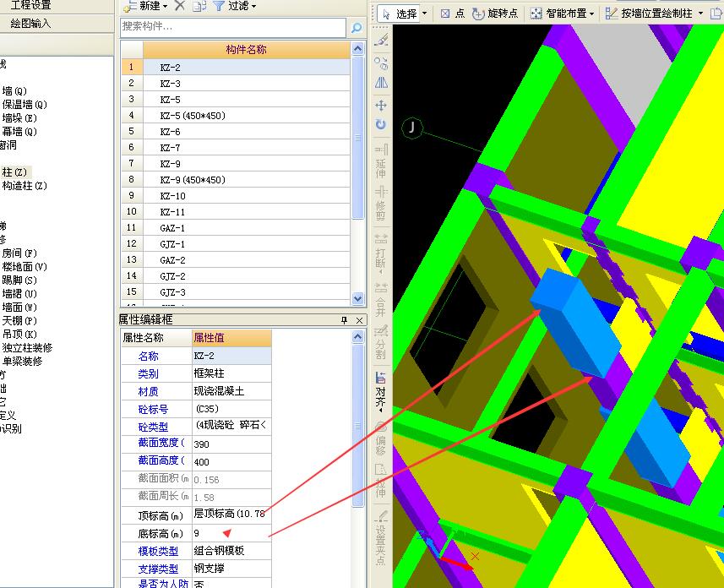Image resolution: width=724 pixels, height=588 pixels.
Task: Click the highlighted blue column in 3D view
Action: (x=576, y=323)
